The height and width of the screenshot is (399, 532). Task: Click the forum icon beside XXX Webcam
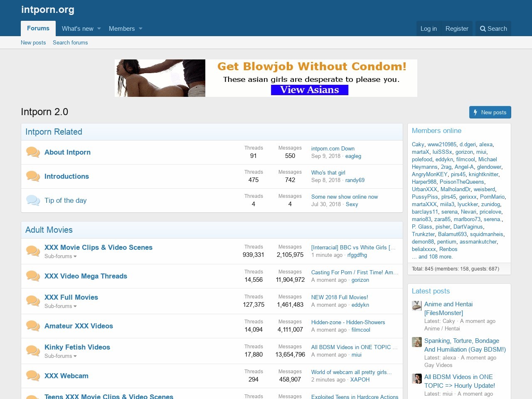click(x=33, y=376)
